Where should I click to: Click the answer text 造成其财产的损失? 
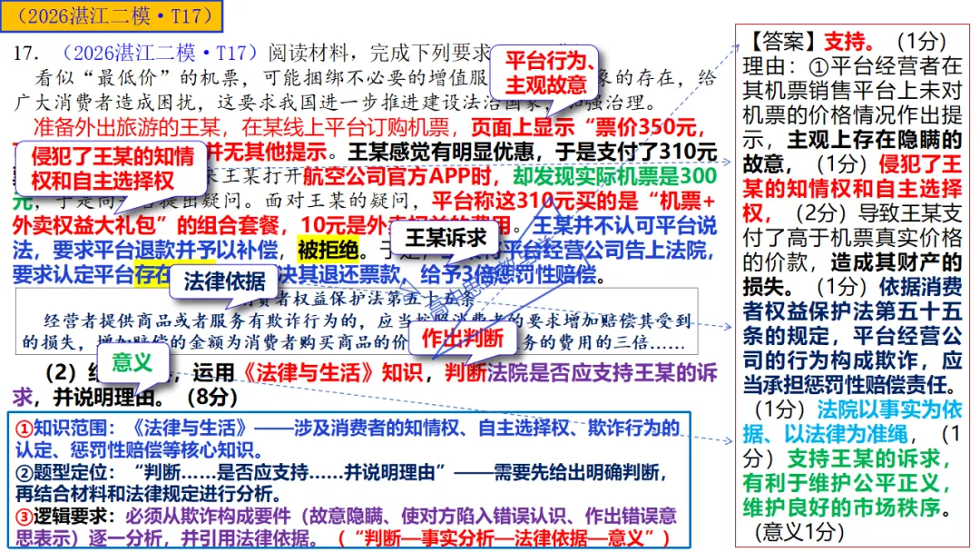point(852,275)
